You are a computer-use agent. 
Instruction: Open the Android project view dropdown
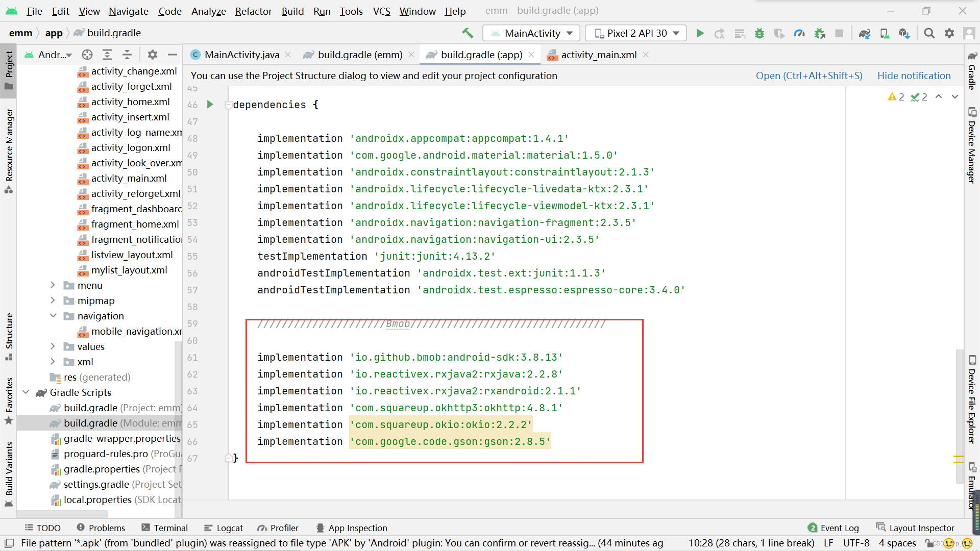click(48, 54)
